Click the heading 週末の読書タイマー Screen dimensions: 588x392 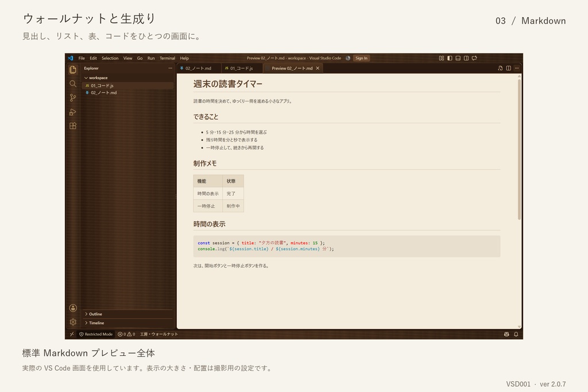(227, 84)
